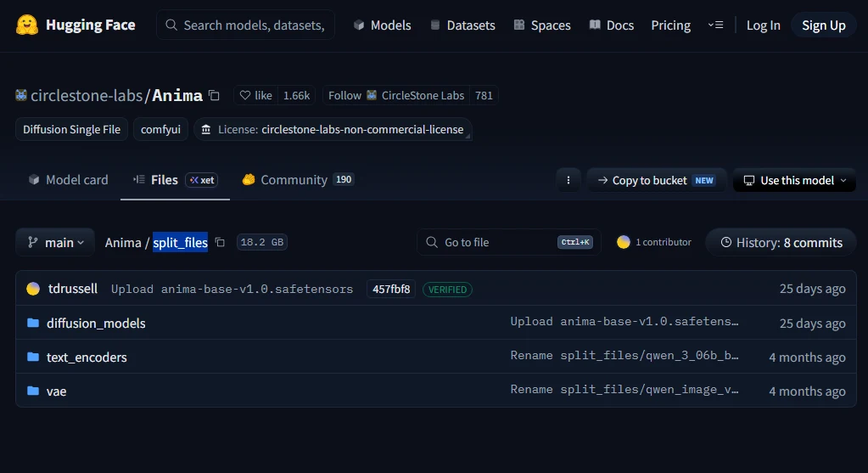This screenshot has width=868, height=473.
Task: Open the circlestone-labs organization link
Action: (87, 95)
